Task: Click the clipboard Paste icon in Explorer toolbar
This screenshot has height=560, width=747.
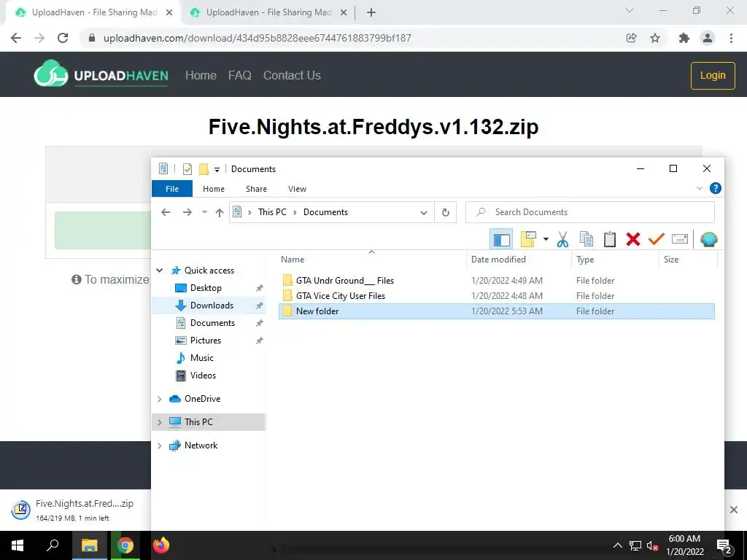Action: coord(610,239)
